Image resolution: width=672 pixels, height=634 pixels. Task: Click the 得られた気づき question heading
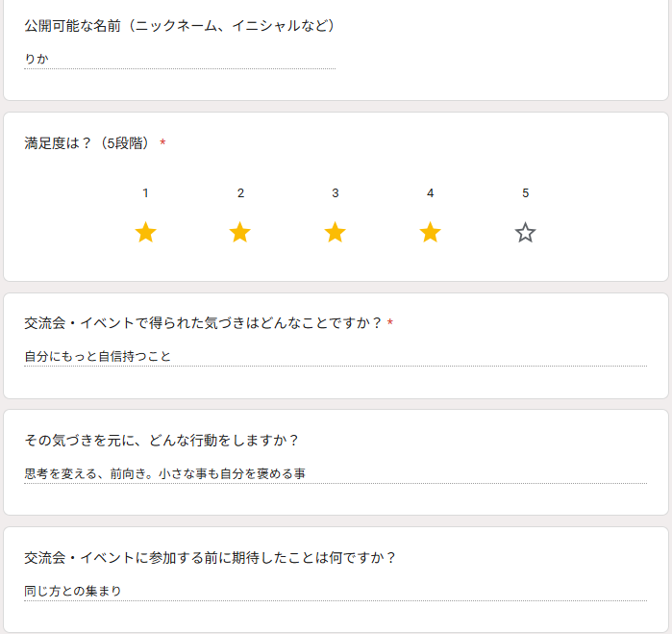pyautogui.click(x=203, y=323)
